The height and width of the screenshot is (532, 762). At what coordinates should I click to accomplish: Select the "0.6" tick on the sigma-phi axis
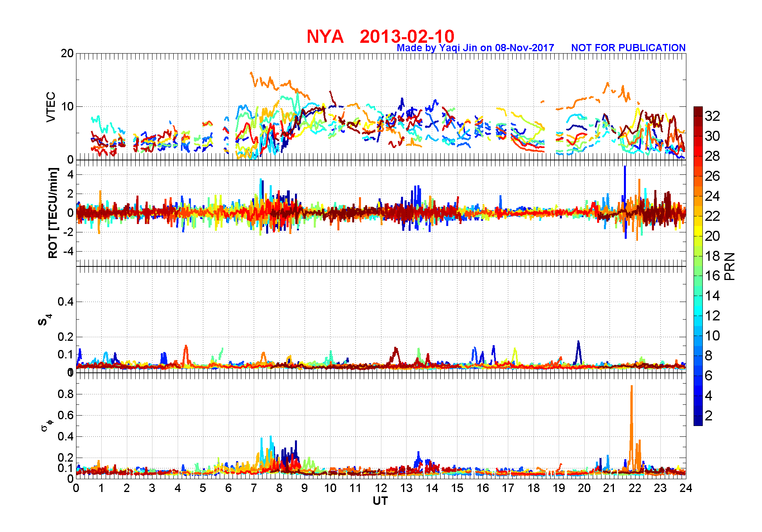pyautogui.click(x=66, y=415)
